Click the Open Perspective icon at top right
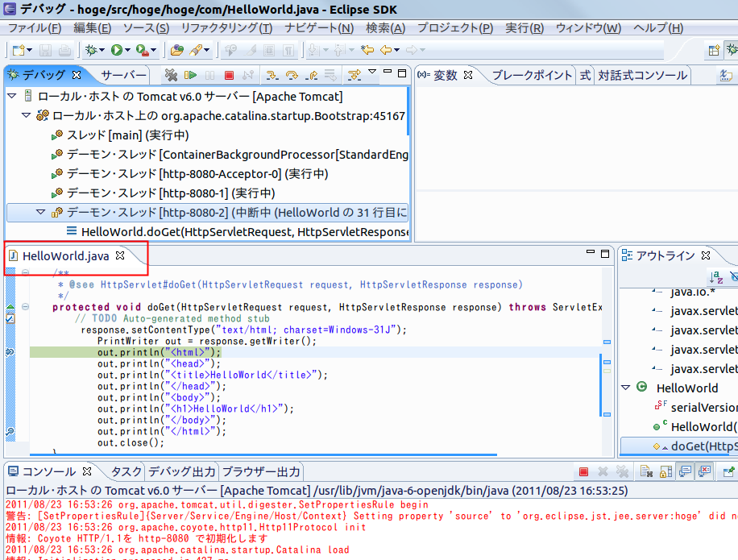 pos(714,50)
